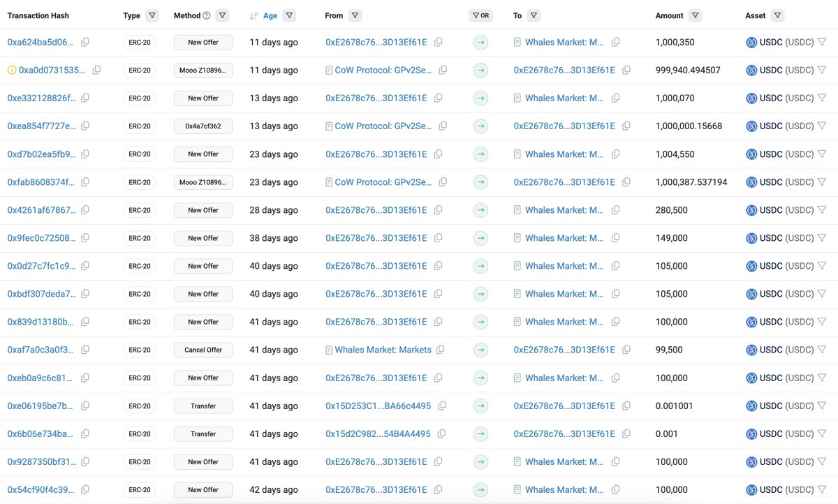Select the 42 days ago age cell

[274, 489]
